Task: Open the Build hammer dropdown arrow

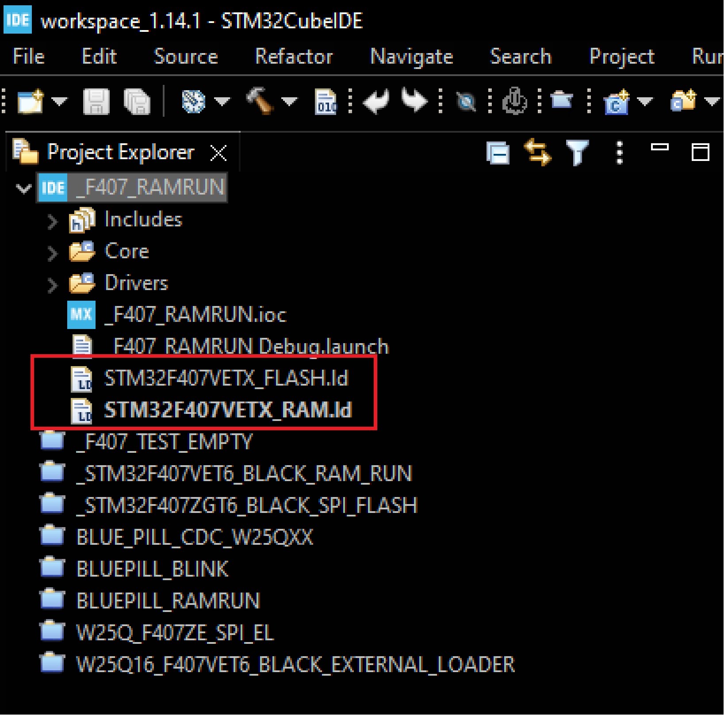Action: point(289,102)
